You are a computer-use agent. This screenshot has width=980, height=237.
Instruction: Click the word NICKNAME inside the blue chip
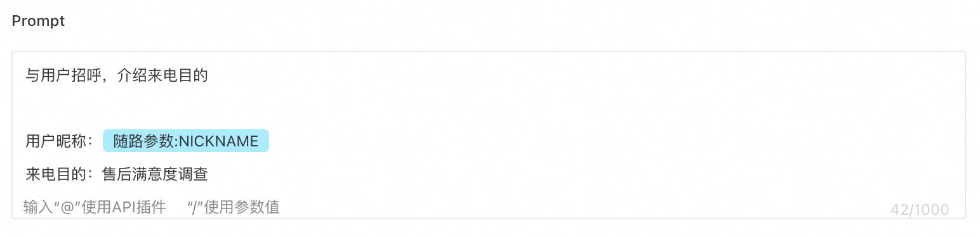[218, 141]
